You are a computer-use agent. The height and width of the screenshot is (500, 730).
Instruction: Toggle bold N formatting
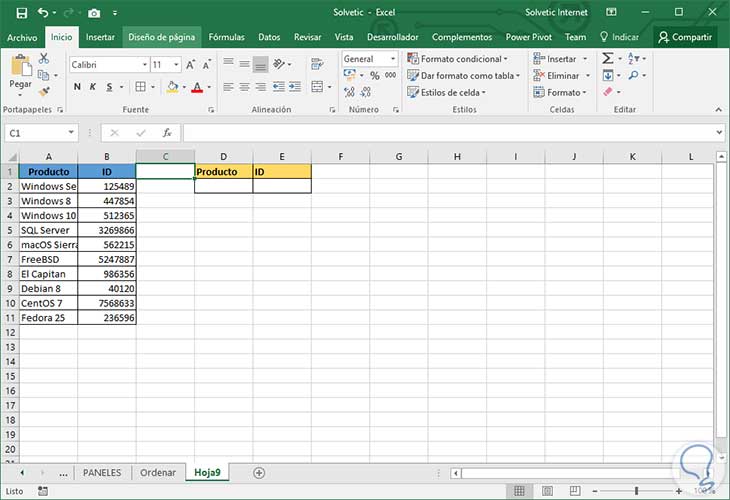coord(77,87)
